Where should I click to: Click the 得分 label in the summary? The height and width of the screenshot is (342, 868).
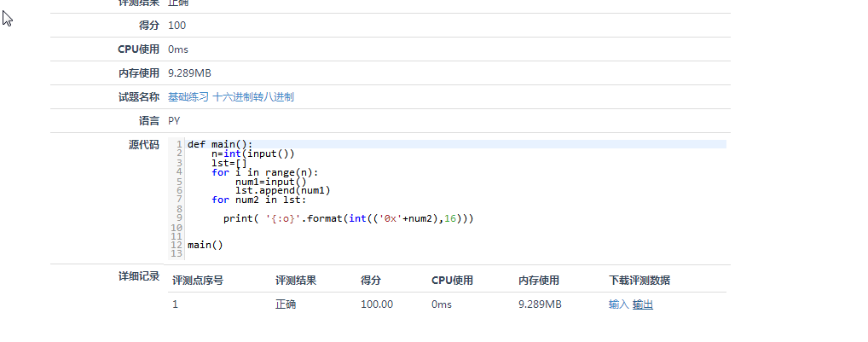click(149, 26)
